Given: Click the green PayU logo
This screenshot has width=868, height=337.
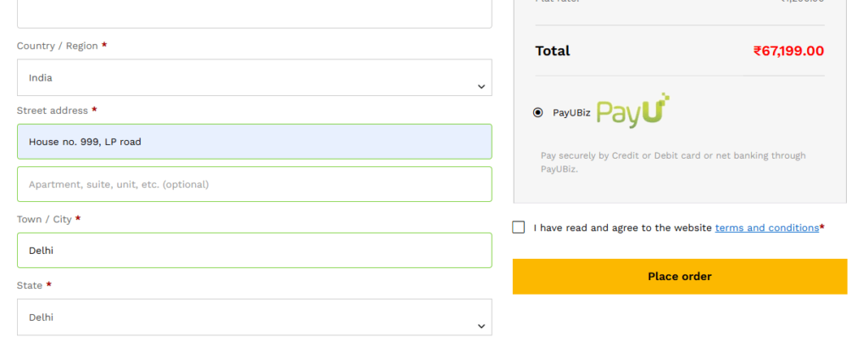Looking at the screenshot, I should (633, 111).
